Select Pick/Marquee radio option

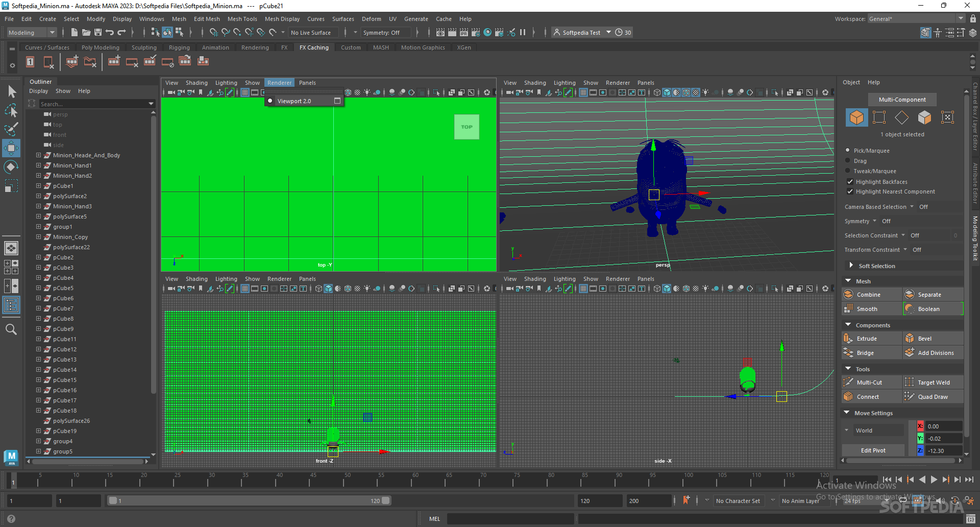pyautogui.click(x=848, y=151)
